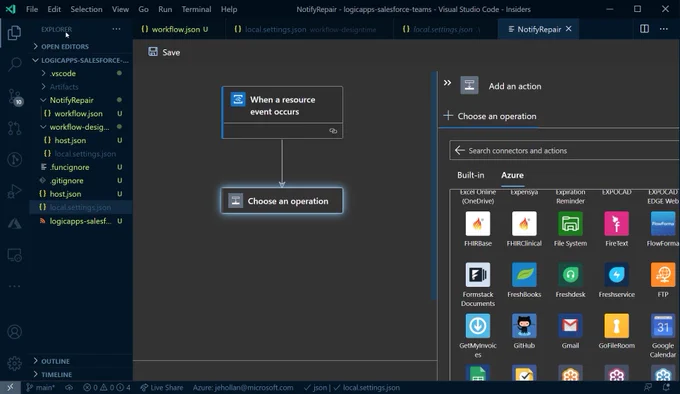Select the Choose an operation node
The image size is (680, 394).
(x=282, y=201)
